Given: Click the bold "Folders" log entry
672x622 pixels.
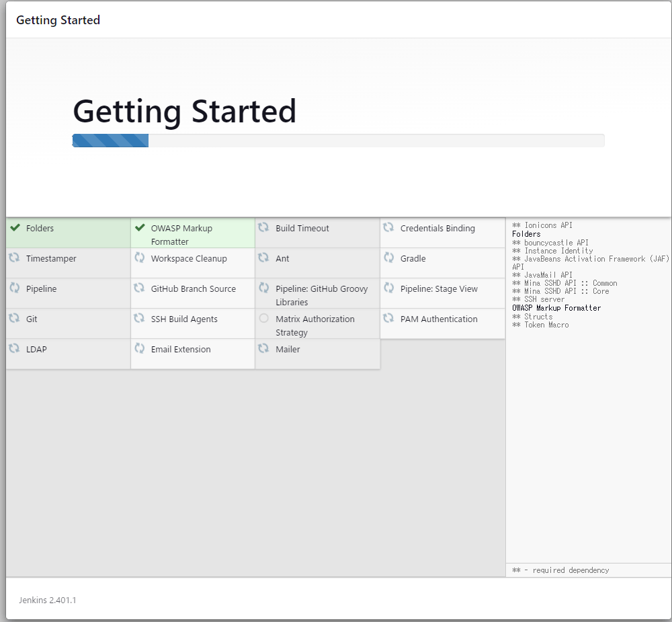Looking at the screenshot, I should pyautogui.click(x=526, y=234).
